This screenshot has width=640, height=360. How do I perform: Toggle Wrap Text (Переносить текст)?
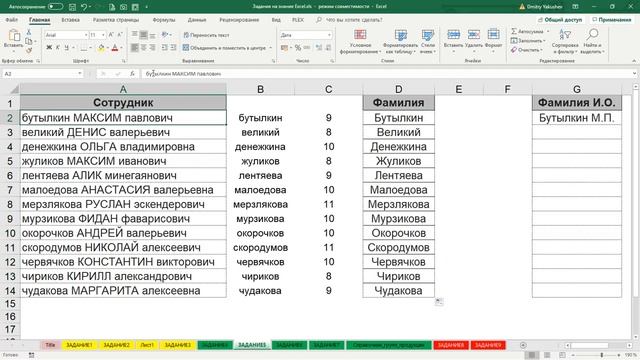tap(206, 35)
